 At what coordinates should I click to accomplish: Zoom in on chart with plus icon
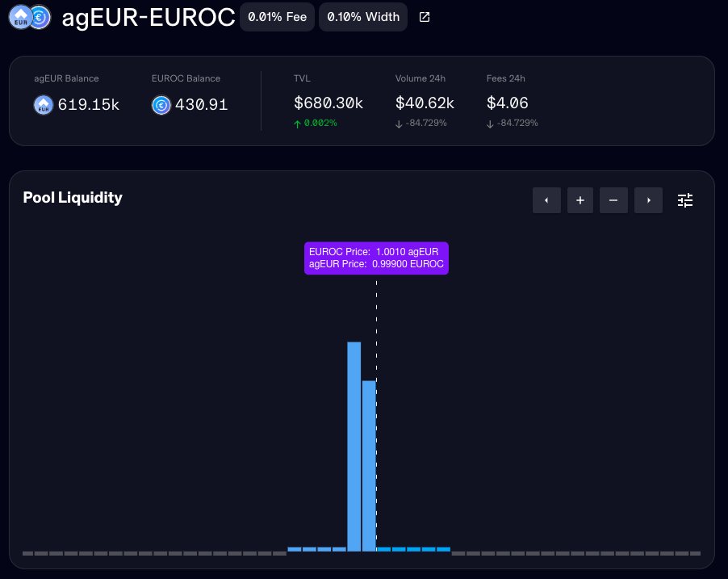coord(580,200)
